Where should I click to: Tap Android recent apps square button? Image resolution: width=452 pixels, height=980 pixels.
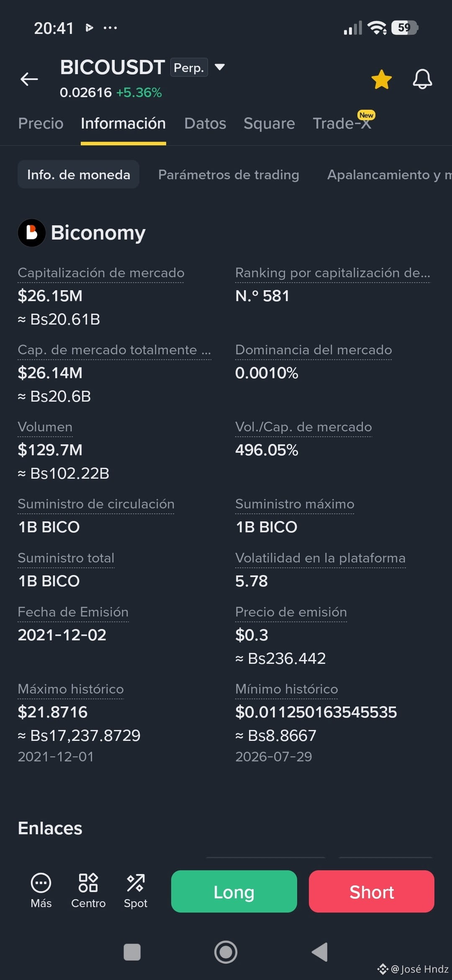(x=132, y=952)
